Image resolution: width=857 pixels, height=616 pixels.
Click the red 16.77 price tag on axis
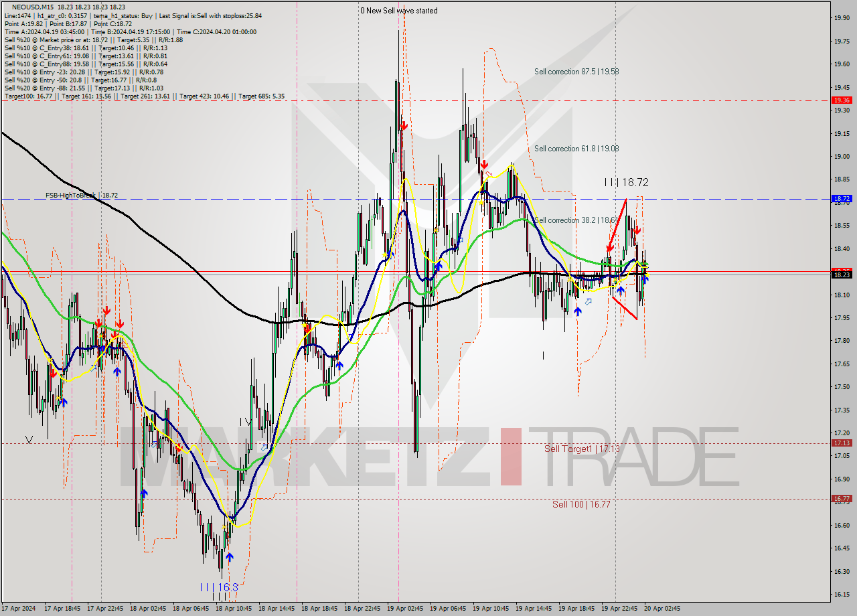(x=842, y=498)
